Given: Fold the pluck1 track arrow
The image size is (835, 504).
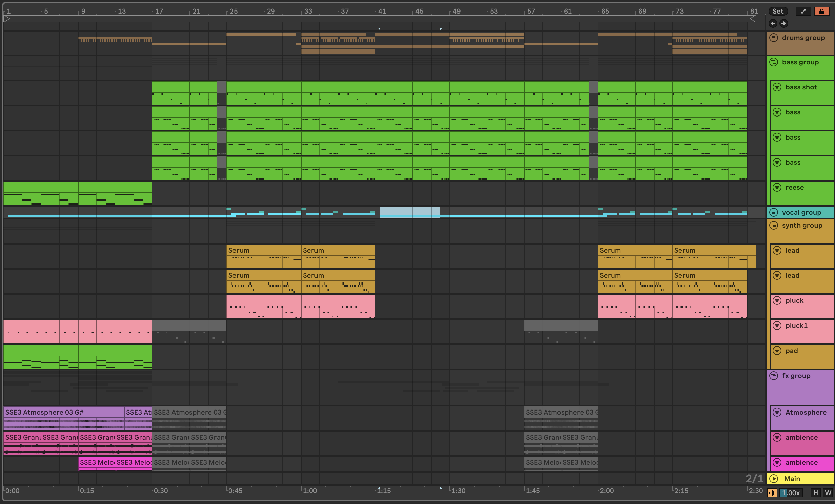Looking at the screenshot, I should pos(777,326).
